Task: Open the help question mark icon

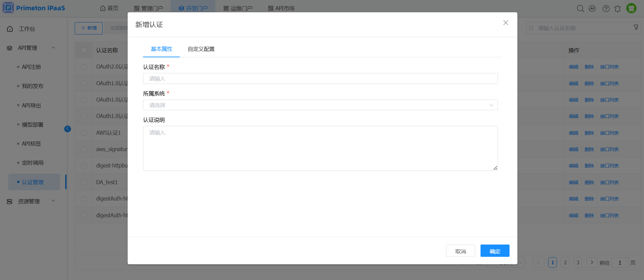Action: coord(606,9)
